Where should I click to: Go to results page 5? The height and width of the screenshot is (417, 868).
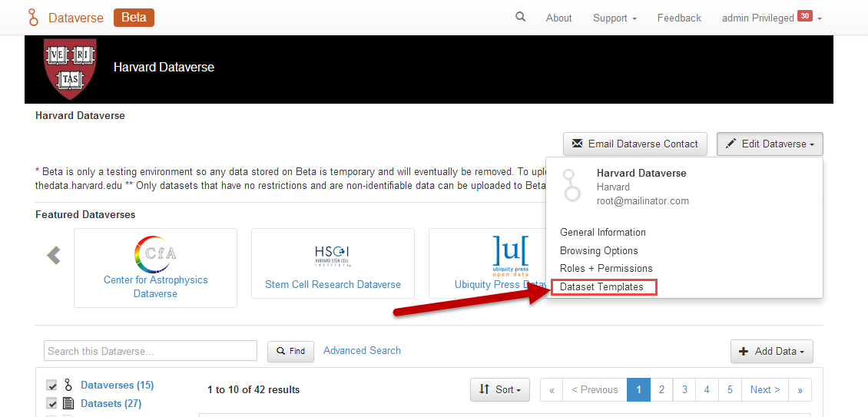pos(731,390)
